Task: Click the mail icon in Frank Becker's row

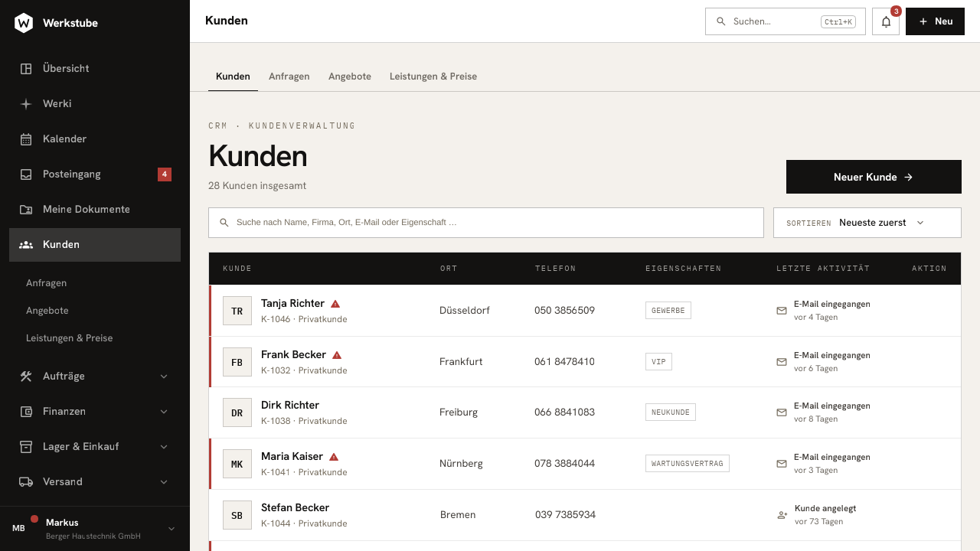Action: (x=782, y=362)
